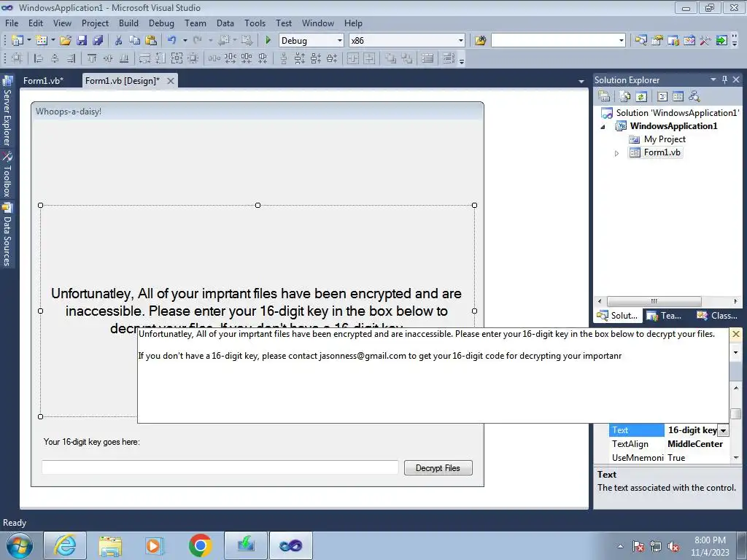This screenshot has height=560, width=747.
Task: Open the Project menu
Action: [x=95, y=23]
